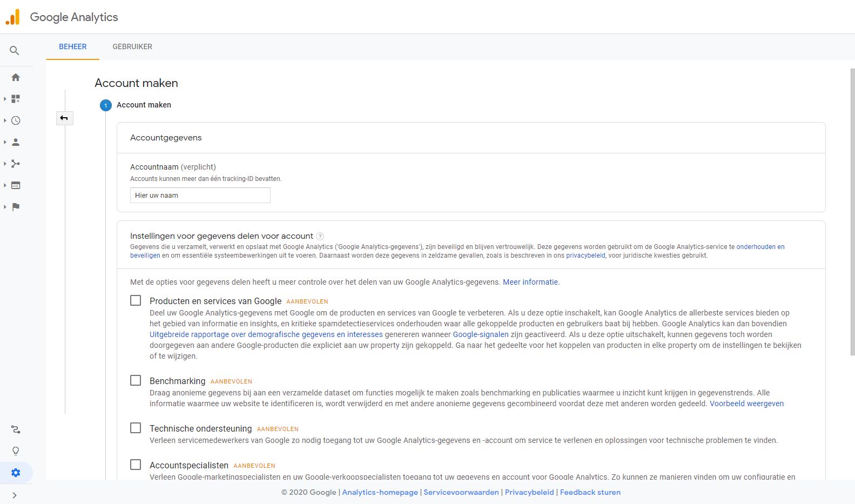Open the Home icon in sidebar

[x=16, y=77]
